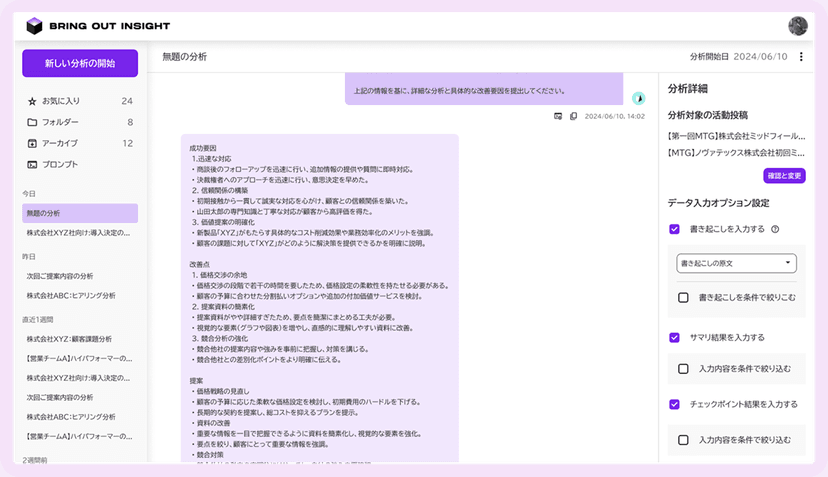Click the star icon beside お気に入り
Image resolution: width=828 pixels, height=477 pixels.
pos(32,101)
